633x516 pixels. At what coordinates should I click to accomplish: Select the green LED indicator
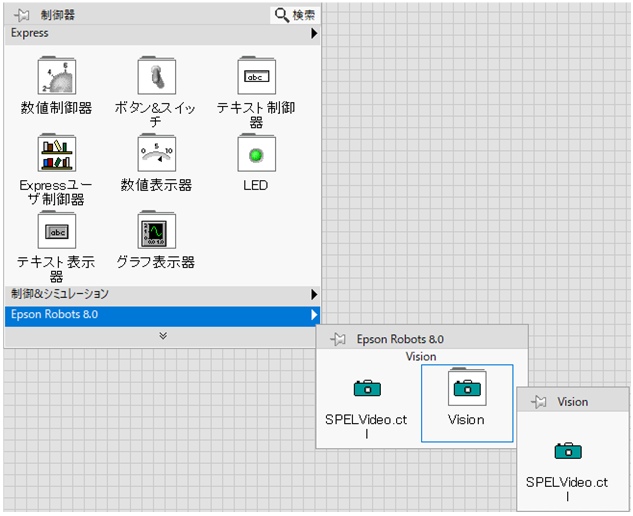tap(255, 155)
